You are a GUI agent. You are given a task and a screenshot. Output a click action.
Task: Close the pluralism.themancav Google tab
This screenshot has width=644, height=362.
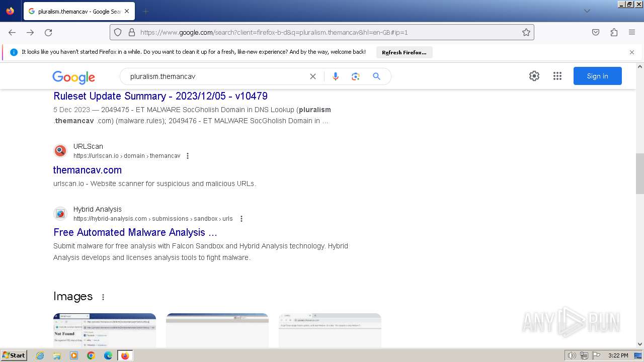[126, 11]
